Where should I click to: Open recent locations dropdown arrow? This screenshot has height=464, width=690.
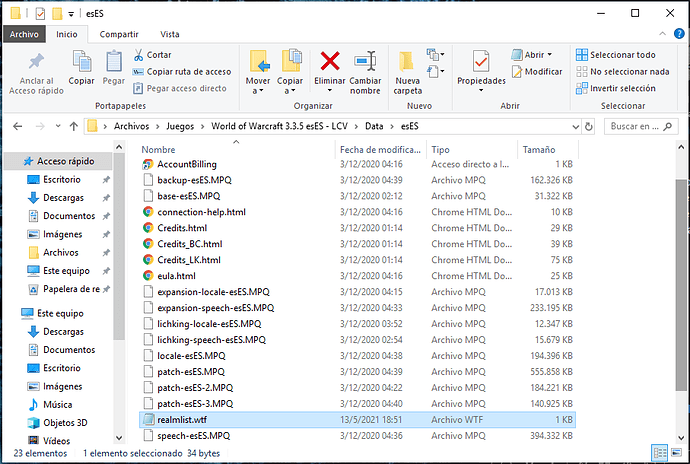pyautogui.click(x=58, y=126)
